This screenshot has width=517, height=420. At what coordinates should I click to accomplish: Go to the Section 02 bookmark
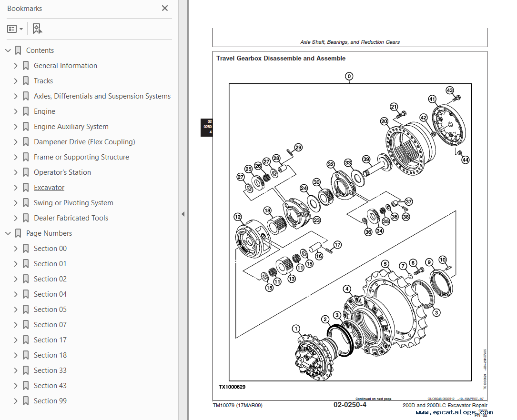point(50,279)
